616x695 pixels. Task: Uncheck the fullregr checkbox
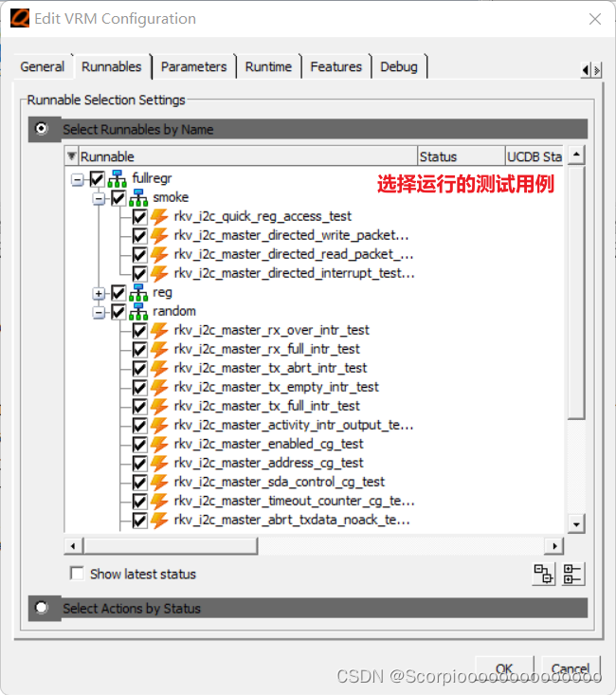pos(97,179)
